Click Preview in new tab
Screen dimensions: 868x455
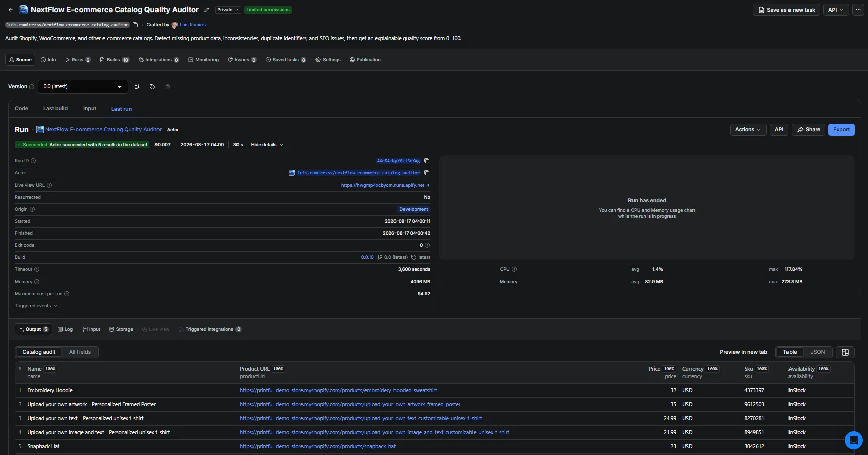point(743,352)
